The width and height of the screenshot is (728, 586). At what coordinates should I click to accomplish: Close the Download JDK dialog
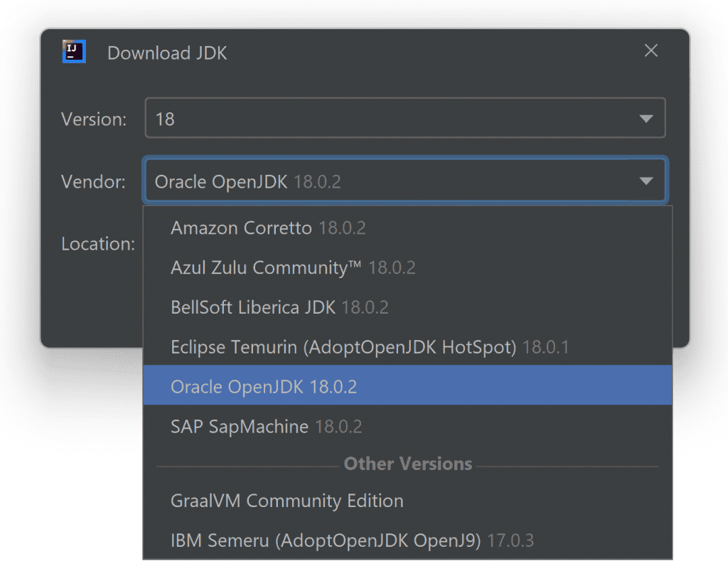(651, 51)
